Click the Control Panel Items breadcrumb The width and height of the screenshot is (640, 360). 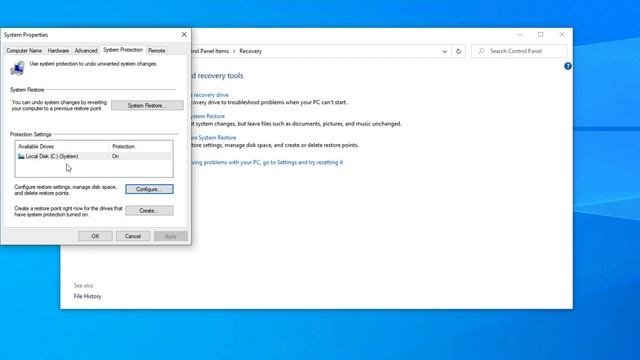210,51
